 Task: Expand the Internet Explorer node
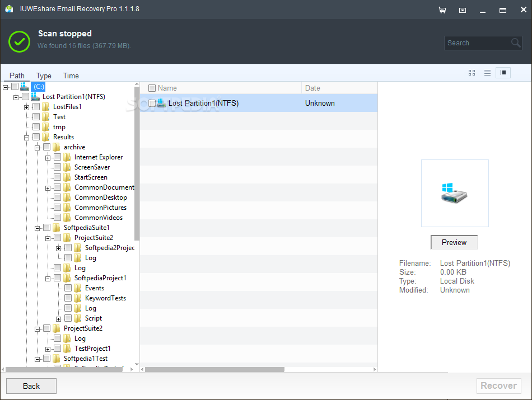(48, 158)
